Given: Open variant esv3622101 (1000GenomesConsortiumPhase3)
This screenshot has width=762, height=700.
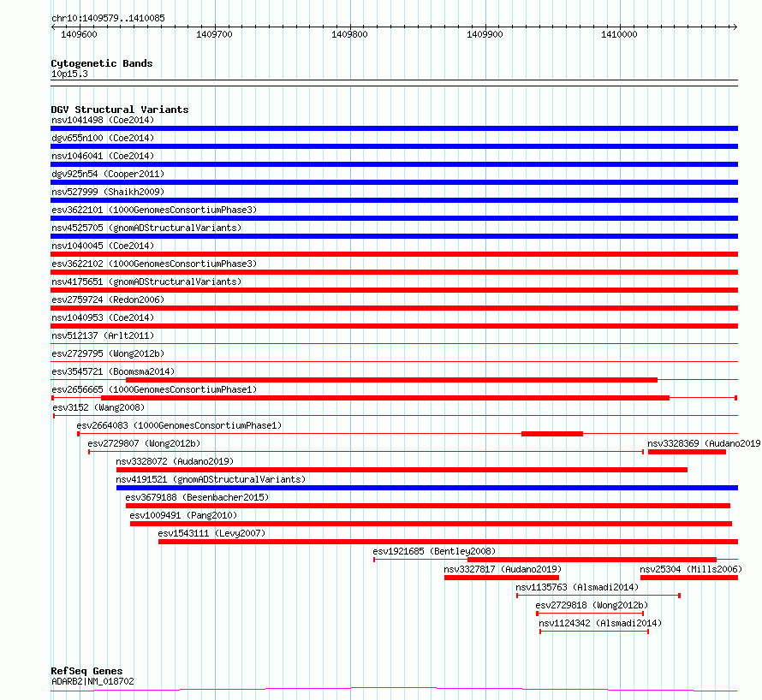Looking at the screenshot, I should tap(154, 210).
